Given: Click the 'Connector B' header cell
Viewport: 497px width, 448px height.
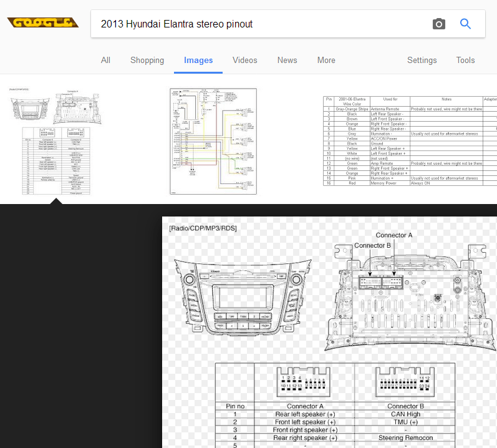Looking at the screenshot, I should (x=405, y=406).
